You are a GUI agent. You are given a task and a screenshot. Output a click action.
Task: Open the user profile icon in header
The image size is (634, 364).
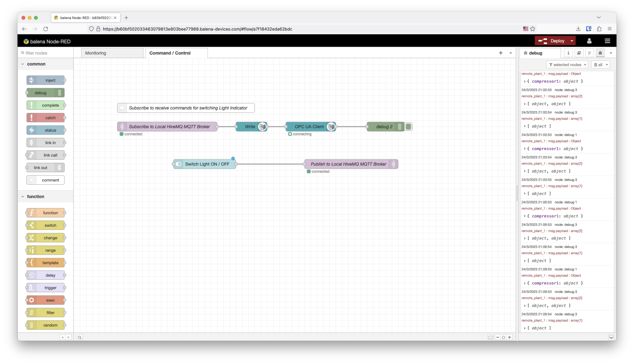coord(589,41)
